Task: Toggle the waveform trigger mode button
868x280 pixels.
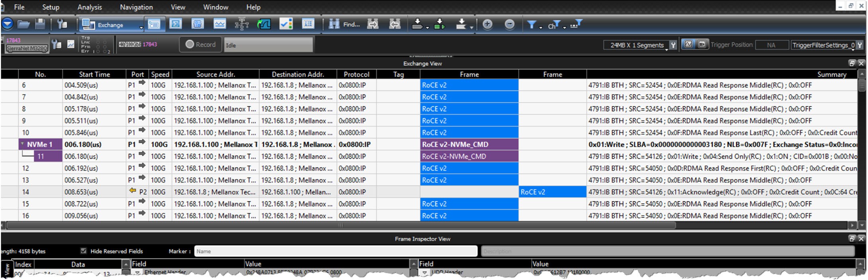Action: point(688,45)
